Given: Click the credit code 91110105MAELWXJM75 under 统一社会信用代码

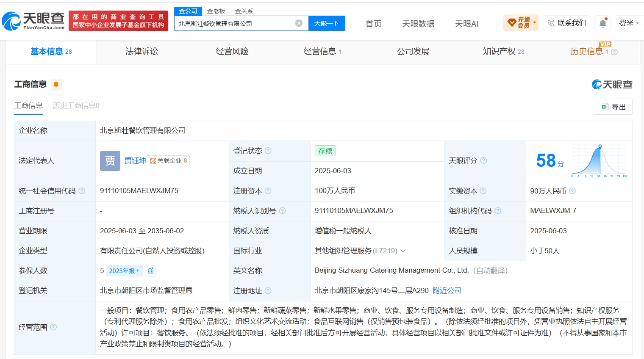Looking at the screenshot, I should coord(139,191).
